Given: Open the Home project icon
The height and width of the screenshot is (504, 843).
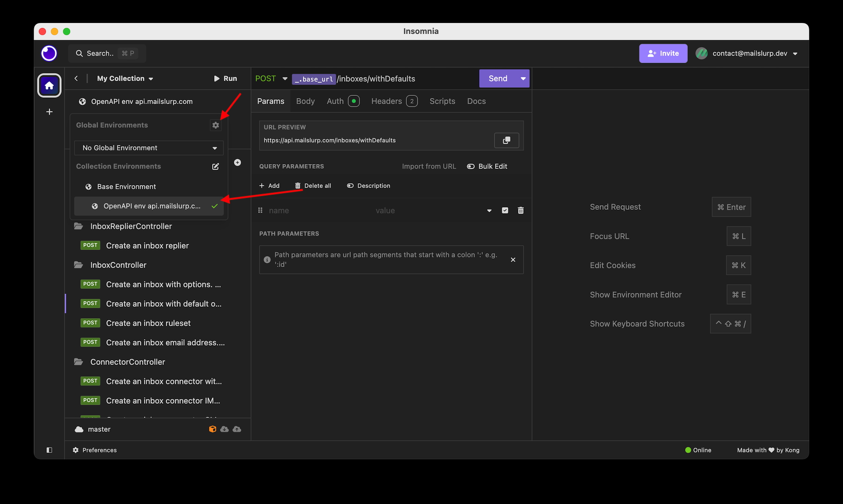Looking at the screenshot, I should [x=49, y=85].
